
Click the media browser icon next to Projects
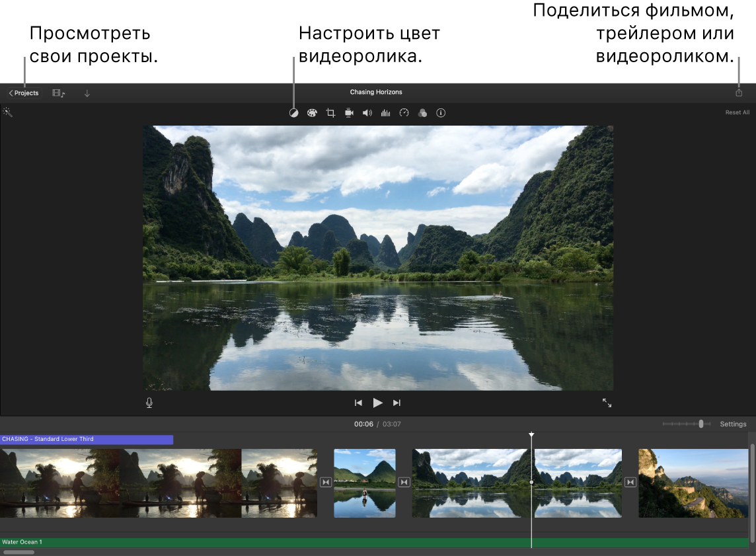coord(58,93)
